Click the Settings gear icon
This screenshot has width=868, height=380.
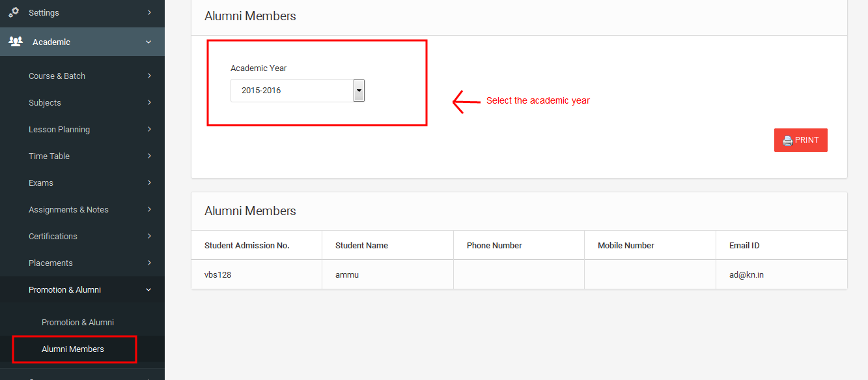14,12
